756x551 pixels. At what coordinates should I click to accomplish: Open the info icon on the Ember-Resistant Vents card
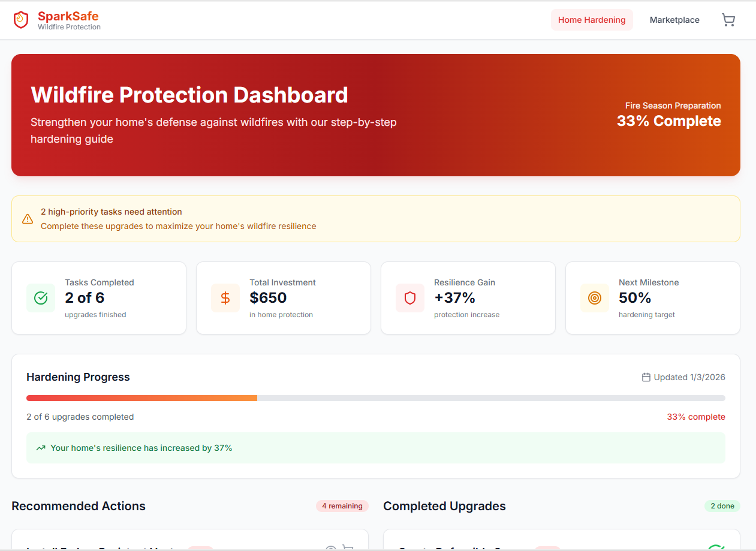[x=330, y=548]
